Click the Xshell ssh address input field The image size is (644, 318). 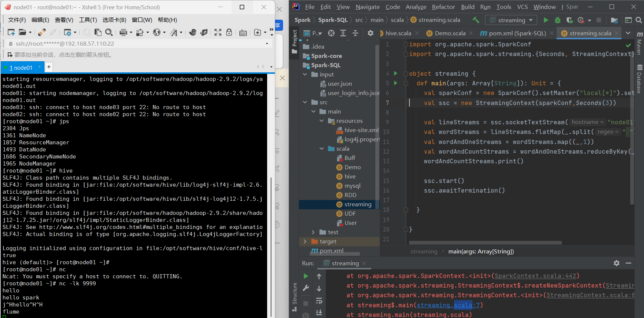(137, 44)
